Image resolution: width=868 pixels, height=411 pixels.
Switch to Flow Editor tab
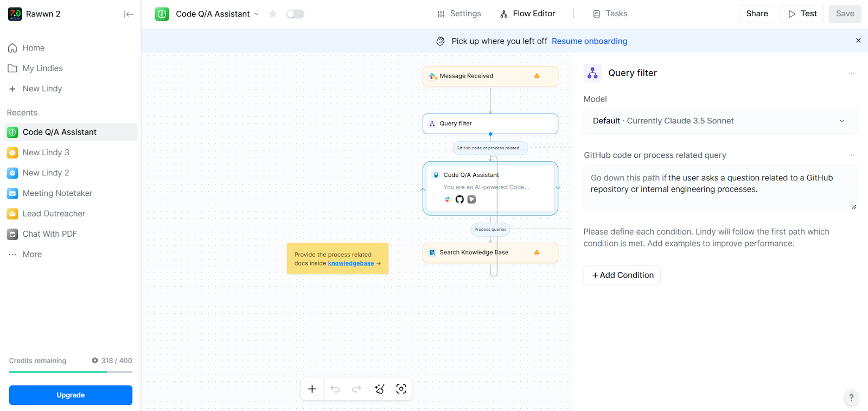(528, 14)
